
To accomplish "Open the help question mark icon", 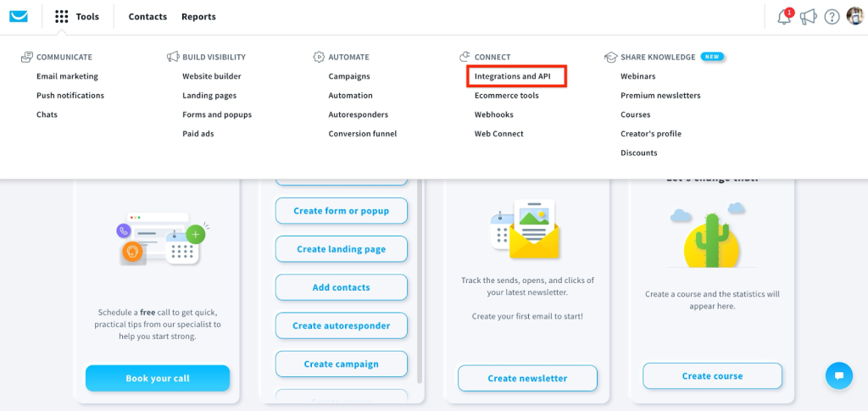I will point(832,17).
